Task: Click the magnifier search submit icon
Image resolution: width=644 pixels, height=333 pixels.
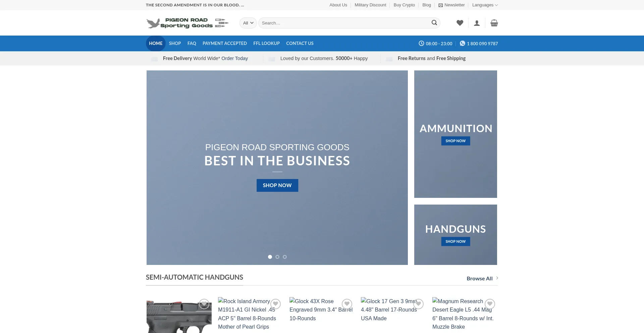Action: (434, 23)
